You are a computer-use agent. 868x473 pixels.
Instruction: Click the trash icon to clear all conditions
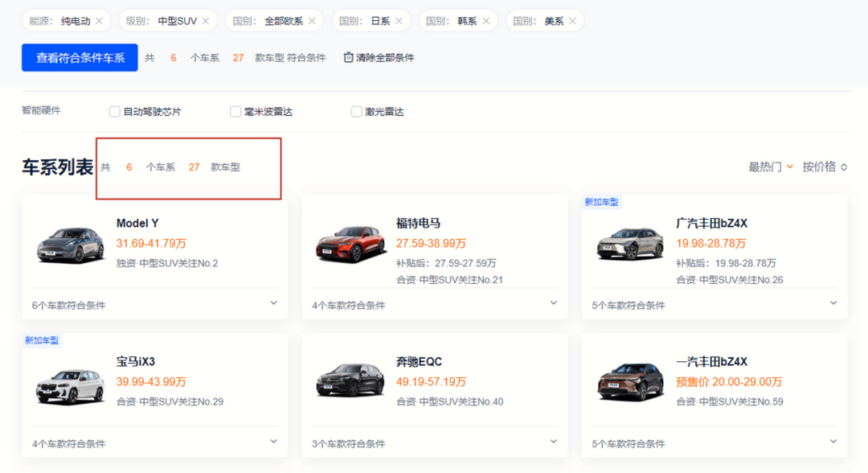pos(348,57)
